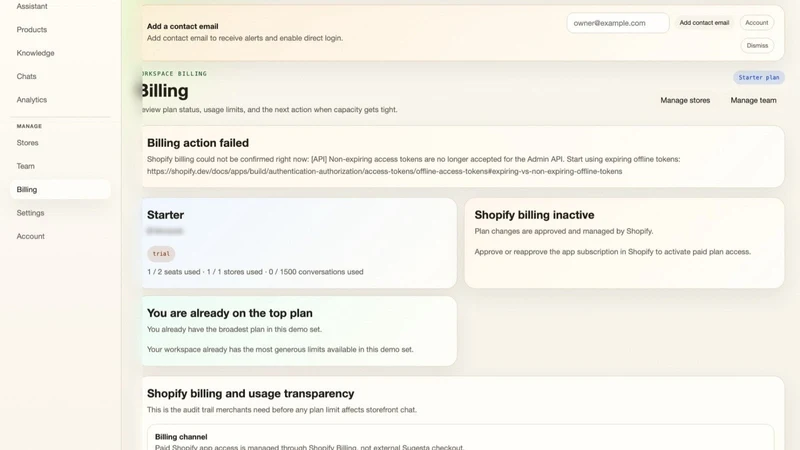Open the Knowledge section
The height and width of the screenshot is (450, 800).
[x=35, y=53]
